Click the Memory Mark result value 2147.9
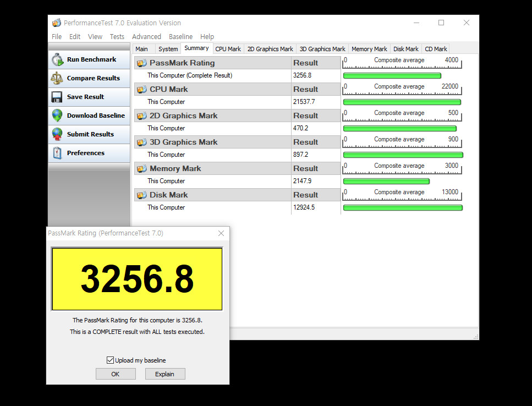Image resolution: width=532 pixels, height=406 pixels. (x=302, y=181)
